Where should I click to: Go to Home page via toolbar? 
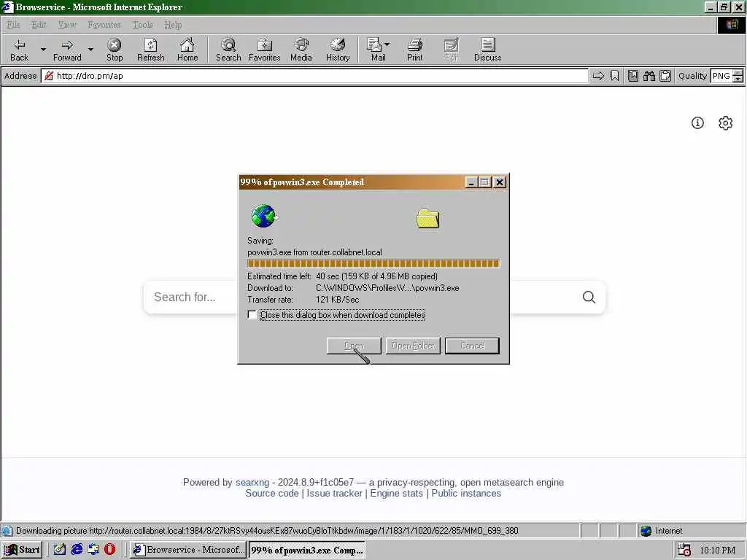tap(187, 50)
